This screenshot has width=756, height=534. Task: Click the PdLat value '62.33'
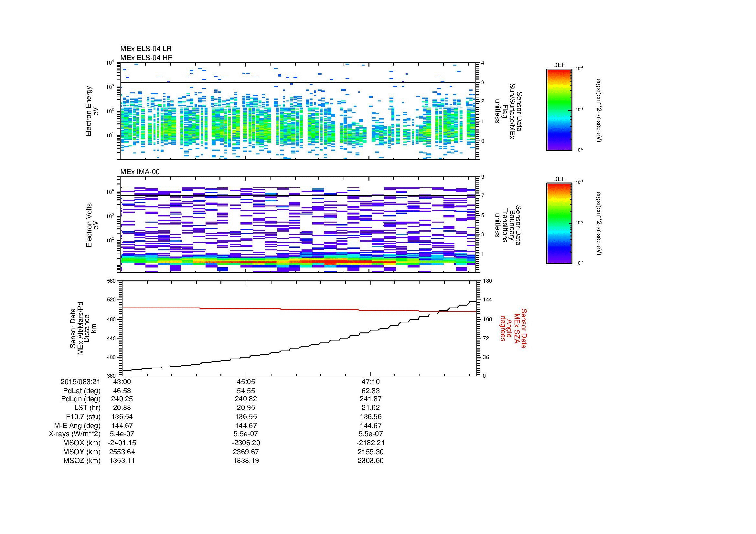point(371,391)
